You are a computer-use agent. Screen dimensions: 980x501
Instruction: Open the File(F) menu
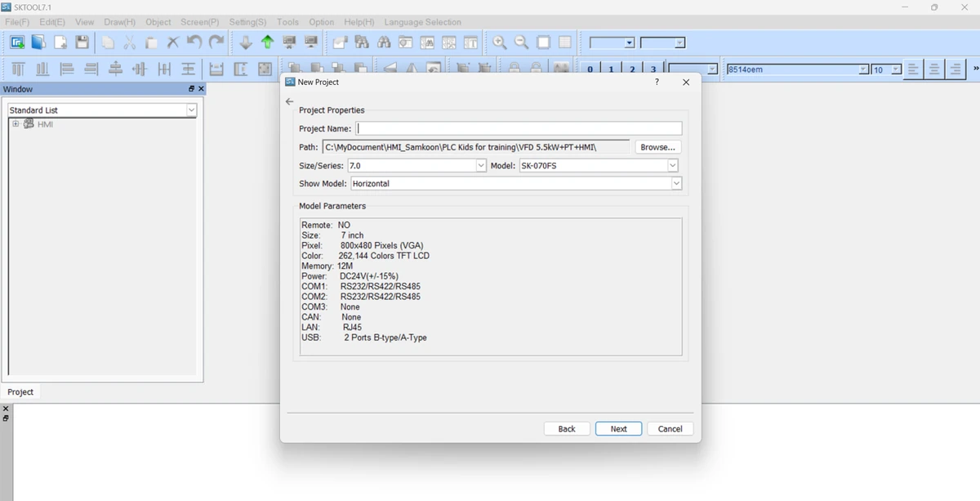tap(17, 22)
